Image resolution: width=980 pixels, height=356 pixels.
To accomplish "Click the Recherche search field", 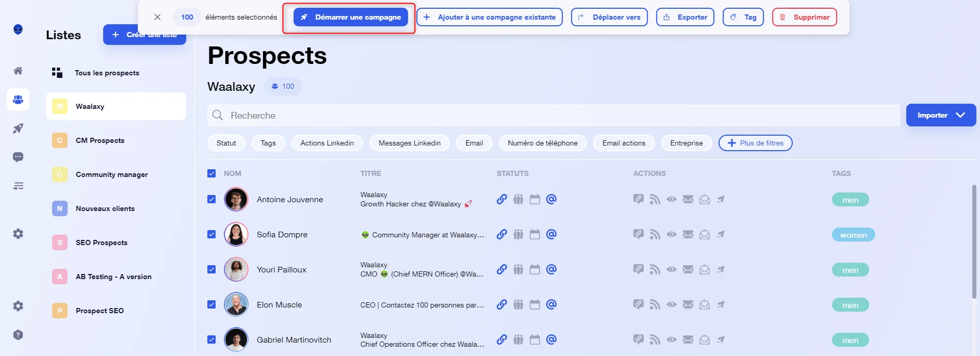I will (553, 115).
